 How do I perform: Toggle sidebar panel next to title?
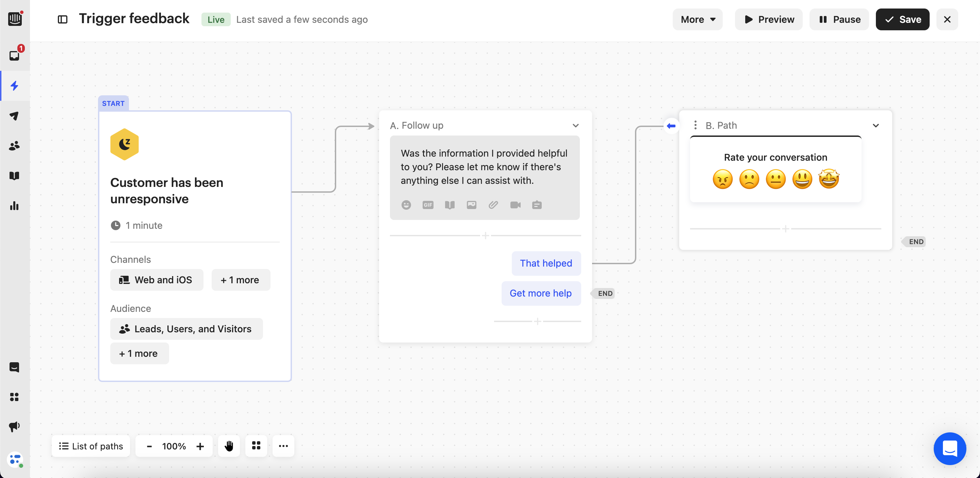point(62,19)
